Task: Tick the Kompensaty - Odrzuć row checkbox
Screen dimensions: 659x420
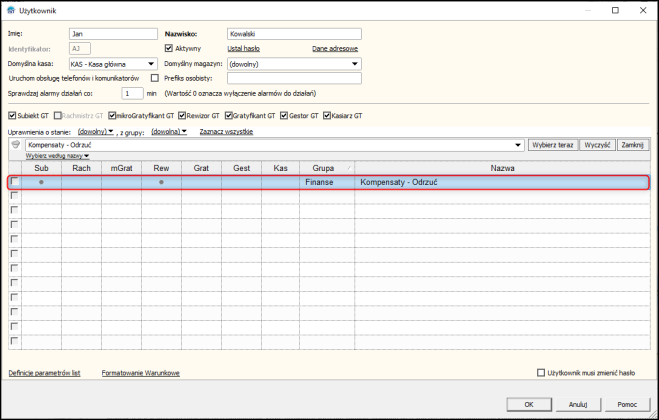Action: 14,182
